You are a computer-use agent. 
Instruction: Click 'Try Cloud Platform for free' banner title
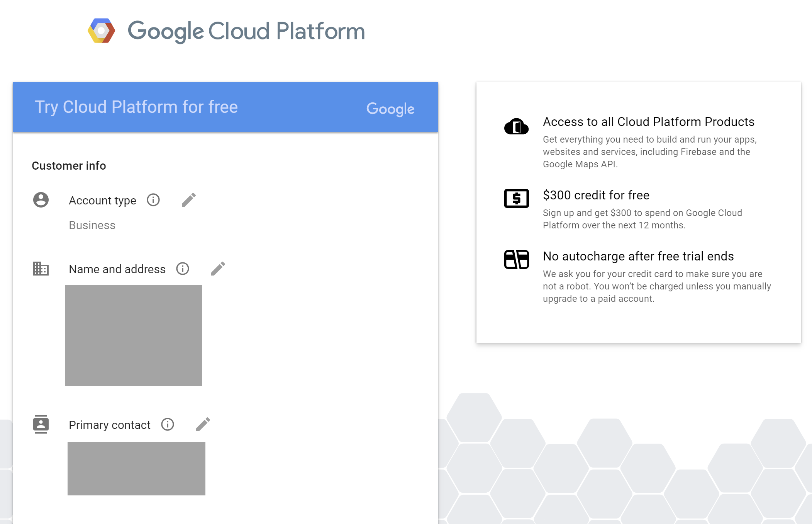(136, 107)
